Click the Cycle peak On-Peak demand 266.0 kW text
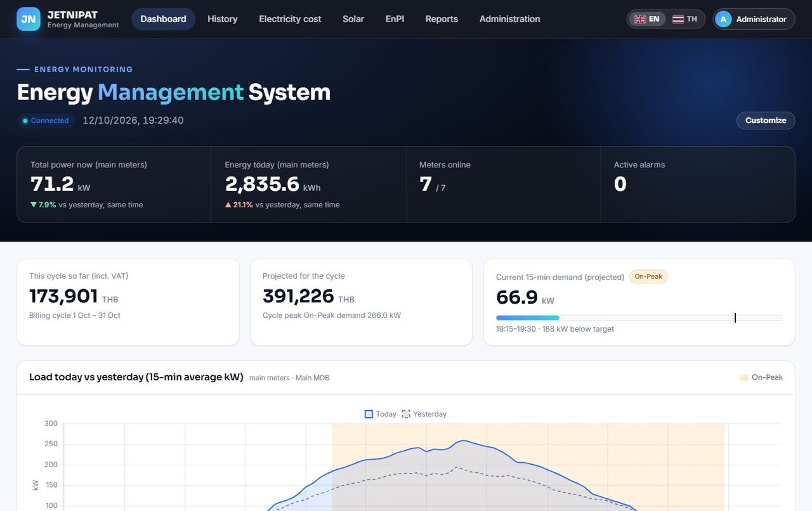Image resolution: width=812 pixels, height=511 pixels. click(332, 315)
